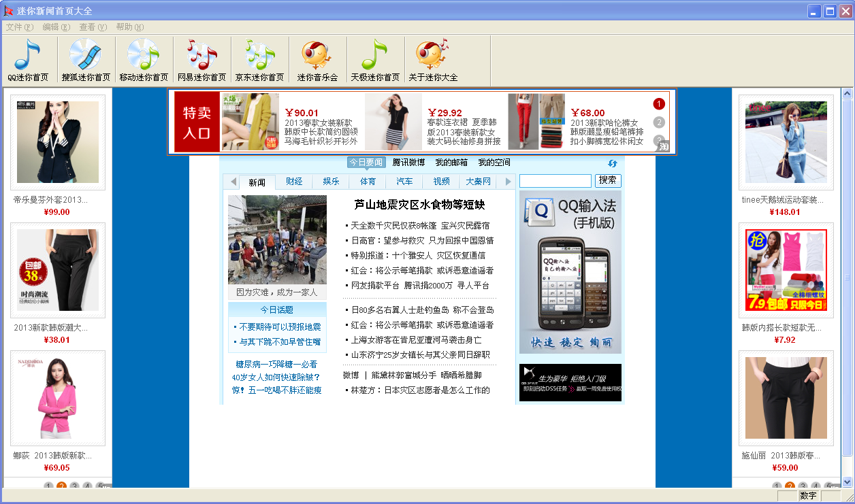Viewport: 855px width, 504px height.
Task: Open the 娜荻 pink cardigan product thumbnail
Action: point(58,398)
